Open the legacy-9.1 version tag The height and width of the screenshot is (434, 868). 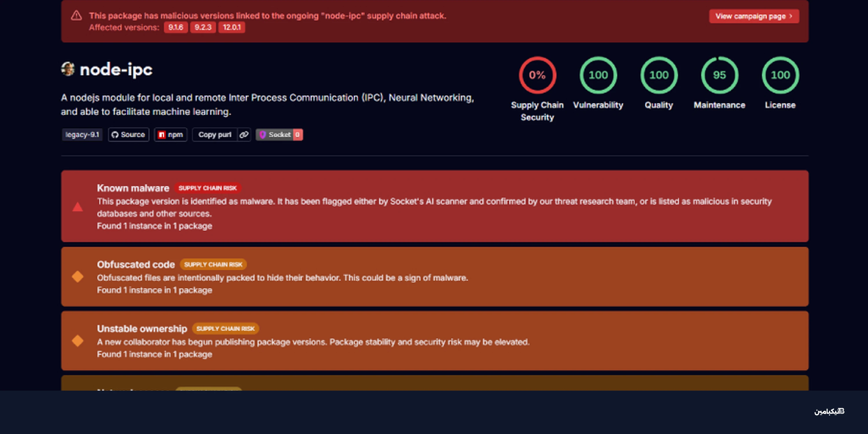[82, 135]
